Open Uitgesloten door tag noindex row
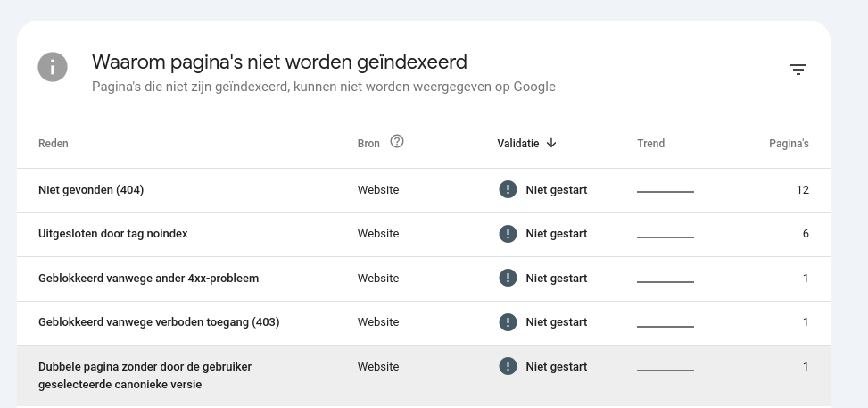 [424, 235]
